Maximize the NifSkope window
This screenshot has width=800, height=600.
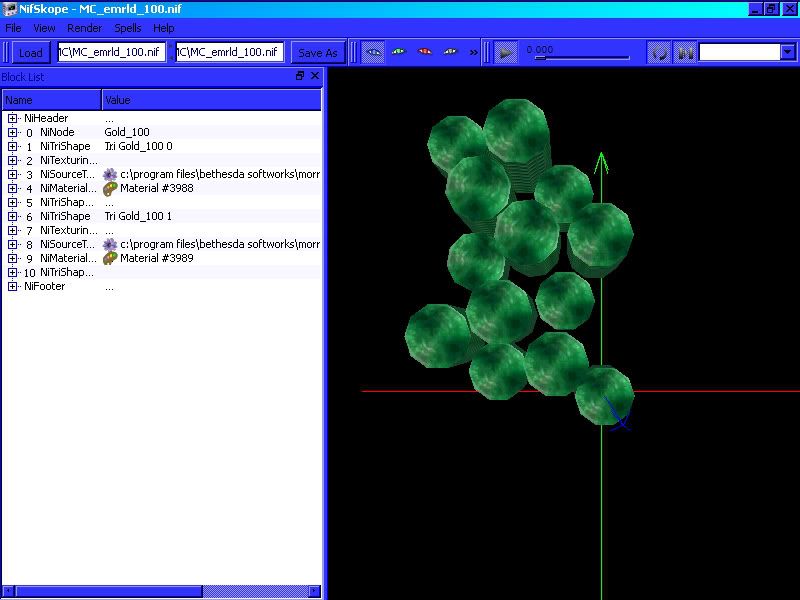(771, 9)
